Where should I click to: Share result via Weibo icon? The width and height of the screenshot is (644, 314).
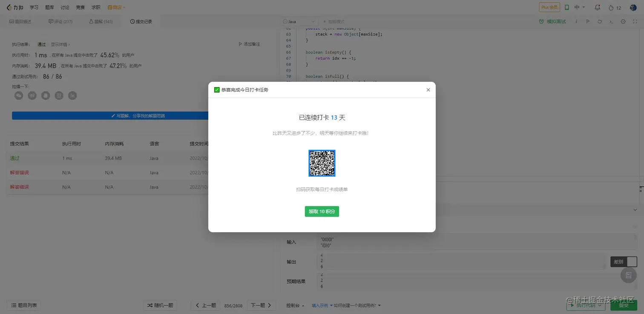tap(32, 96)
